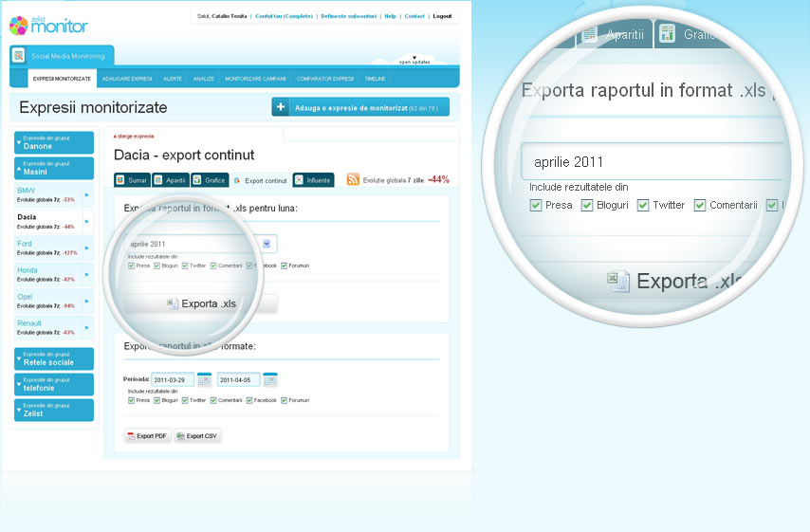Click the sterge expresia link
This screenshot has width=810, height=532.
pyautogui.click(x=134, y=137)
